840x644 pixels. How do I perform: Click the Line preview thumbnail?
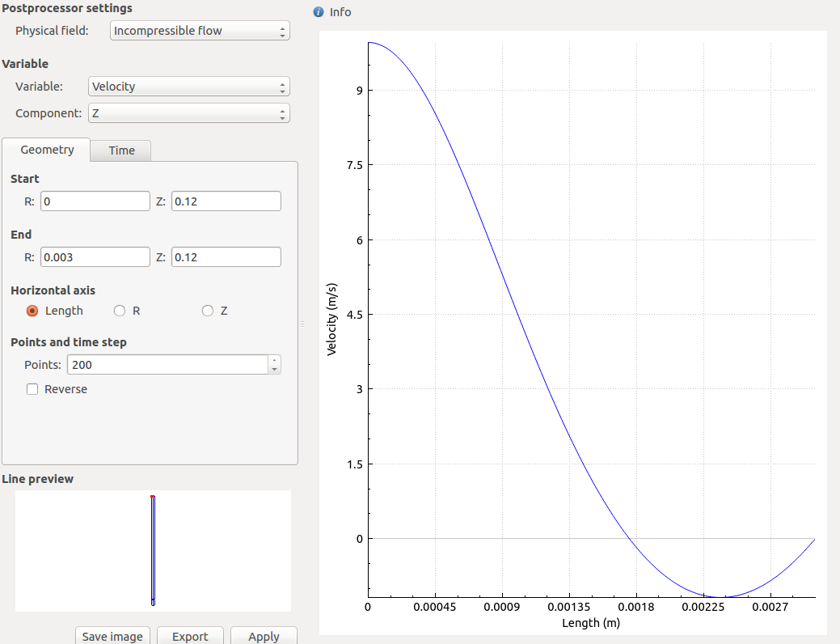pos(153,550)
